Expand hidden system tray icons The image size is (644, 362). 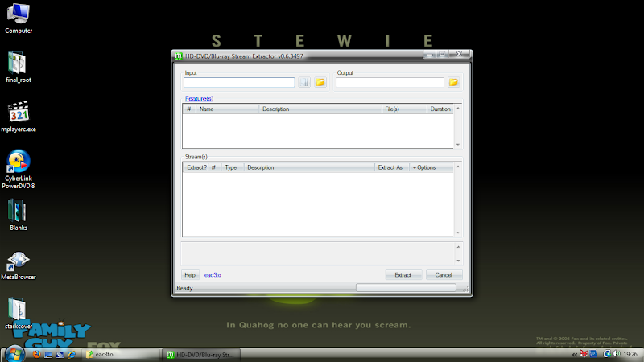click(x=575, y=355)
